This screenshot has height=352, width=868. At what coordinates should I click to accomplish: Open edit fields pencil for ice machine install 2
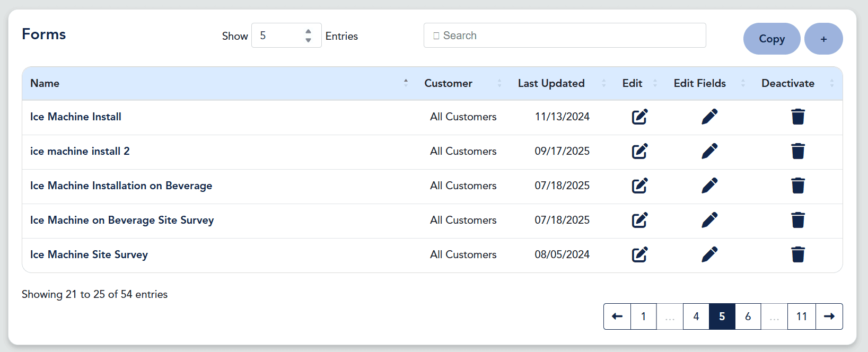click(709, 151)
